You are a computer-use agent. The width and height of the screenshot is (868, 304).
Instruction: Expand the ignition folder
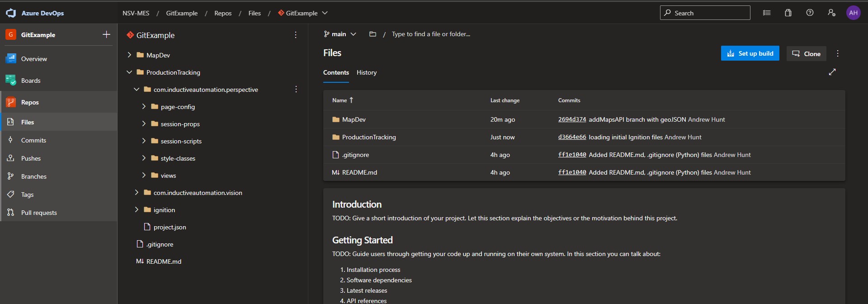137,209
